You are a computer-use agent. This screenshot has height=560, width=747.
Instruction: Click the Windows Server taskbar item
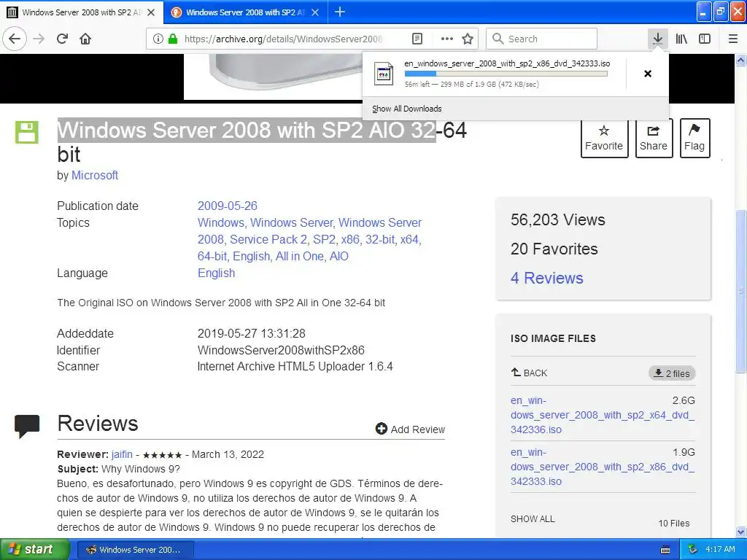(135, 550)
